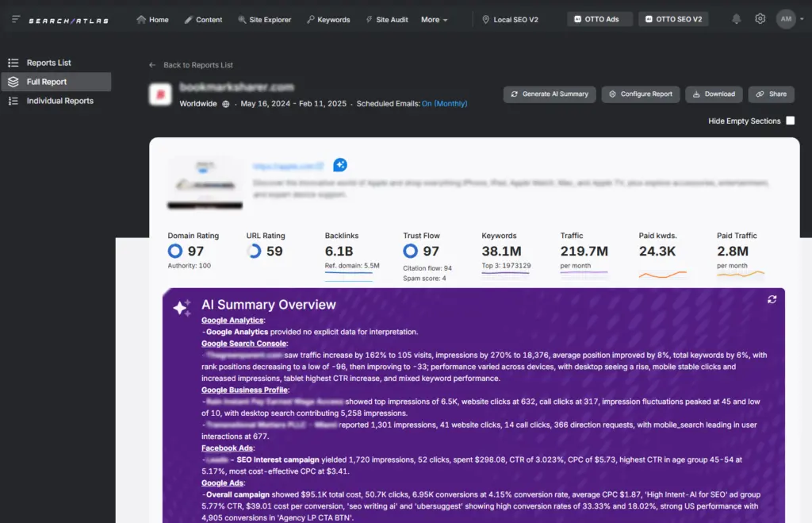Viewport: 812px width, 523px height.
Task: Click the back arrow icon
Action: pos(152,65)
